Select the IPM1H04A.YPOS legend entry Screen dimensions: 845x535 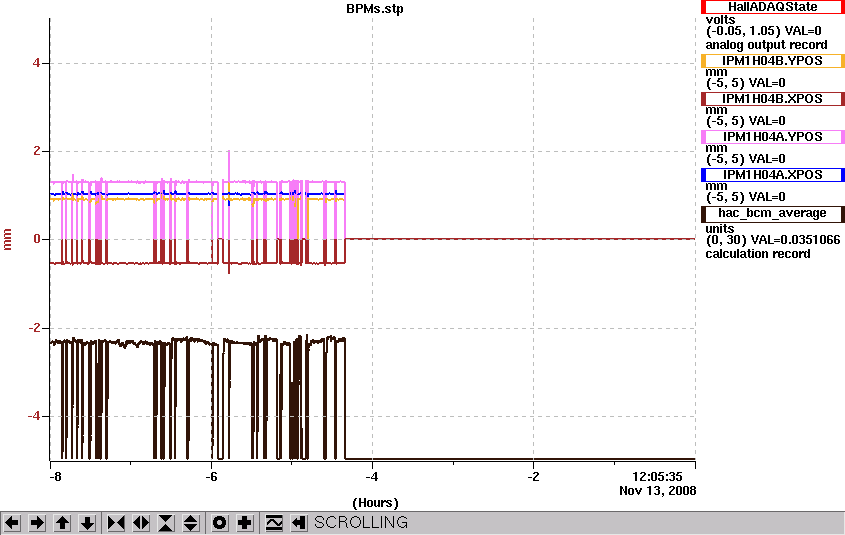click(772, 137)
